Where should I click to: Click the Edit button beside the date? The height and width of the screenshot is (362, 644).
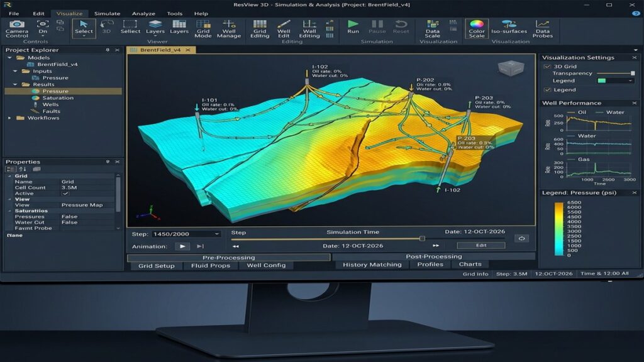pos(481,246)
